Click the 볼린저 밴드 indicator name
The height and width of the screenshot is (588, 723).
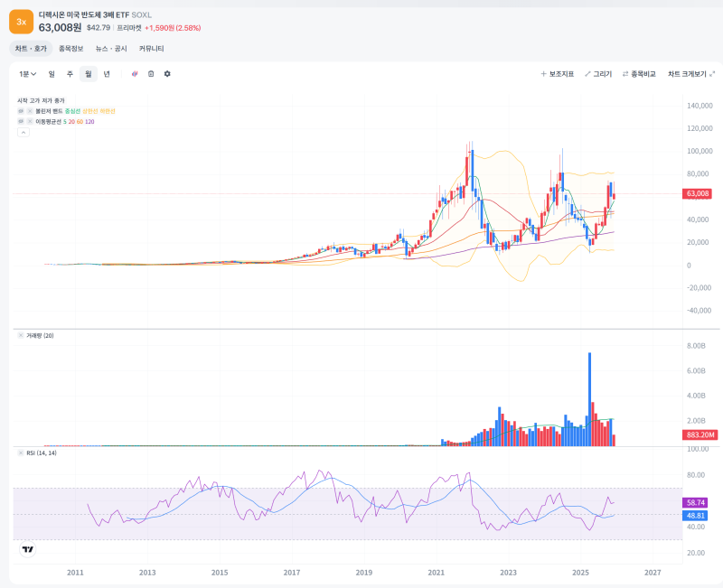pyautogui.click(x=49, y=111)
